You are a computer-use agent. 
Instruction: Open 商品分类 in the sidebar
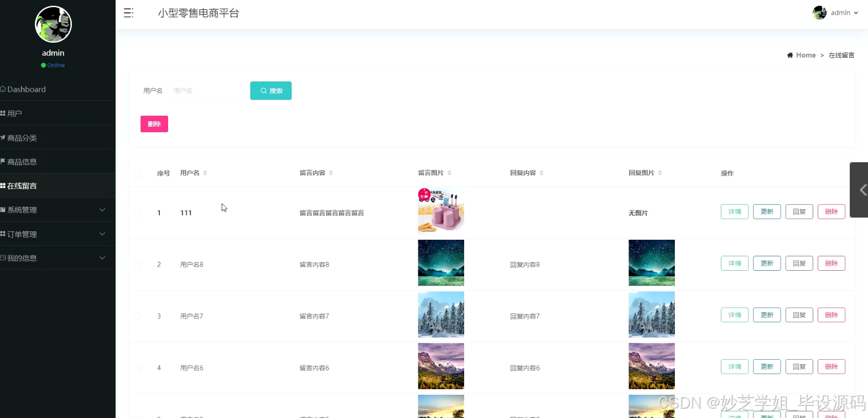click(58, 138)
